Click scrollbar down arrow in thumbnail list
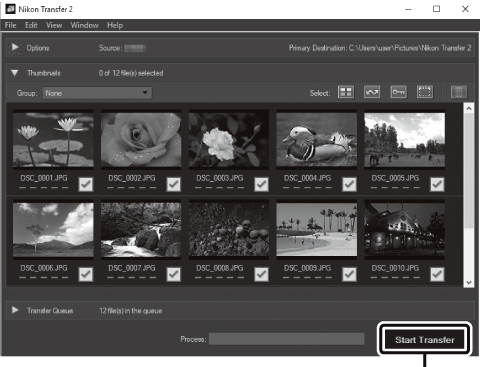Viewport: 480px width, 367px height. [x=469, y=282]
